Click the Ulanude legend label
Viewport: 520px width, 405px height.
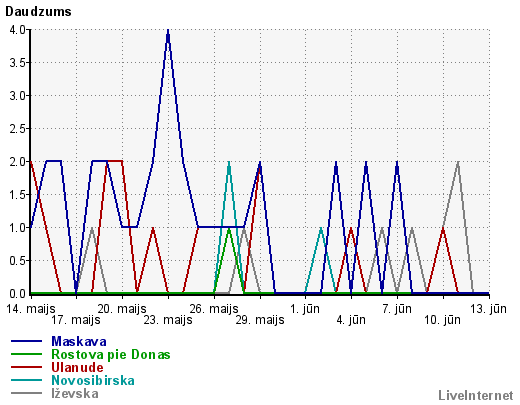click(x=77, y=367)
